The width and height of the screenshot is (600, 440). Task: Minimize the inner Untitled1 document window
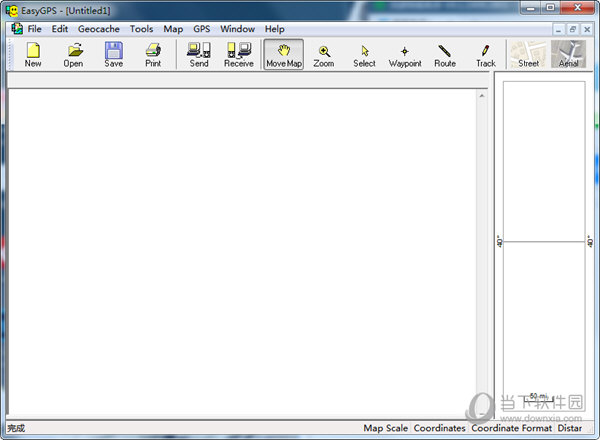[559, 29]
